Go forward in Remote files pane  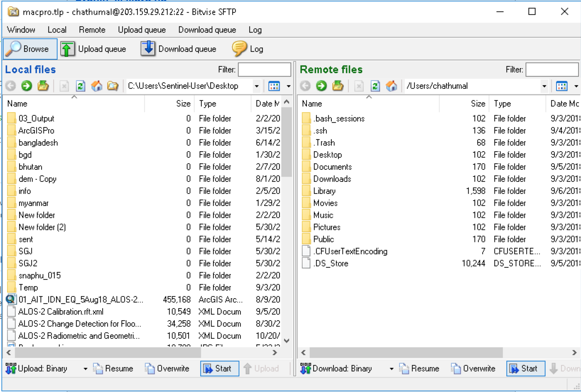321,86
